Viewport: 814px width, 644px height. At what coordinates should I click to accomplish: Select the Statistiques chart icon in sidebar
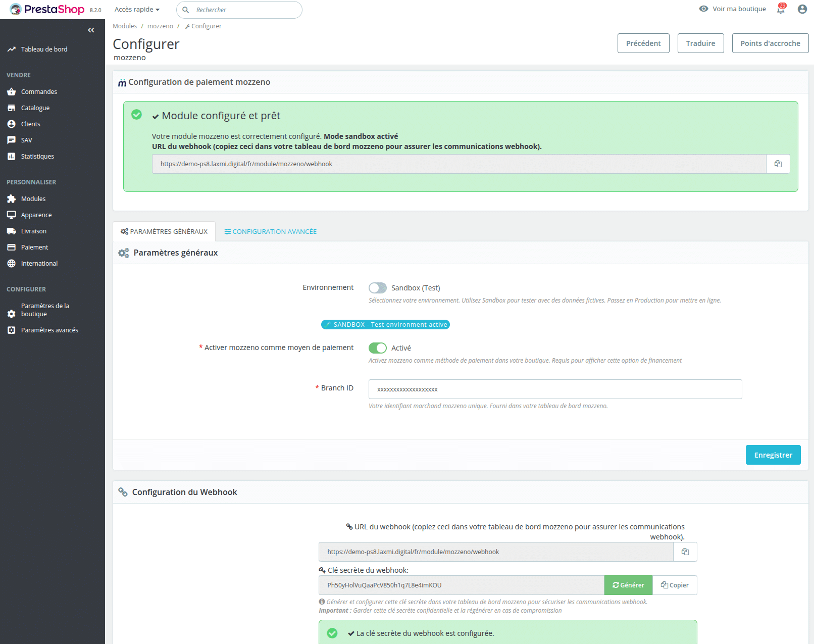[12, 156]
